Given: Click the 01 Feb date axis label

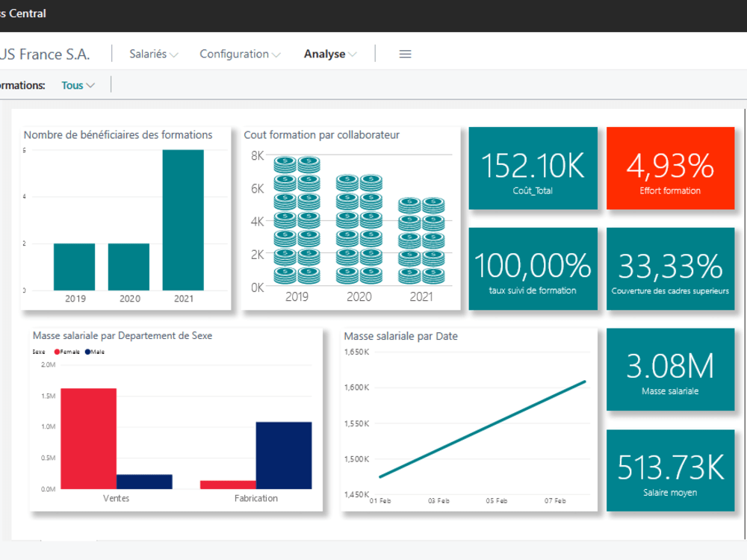Looking at the screenshot, I should coord(380,501).
